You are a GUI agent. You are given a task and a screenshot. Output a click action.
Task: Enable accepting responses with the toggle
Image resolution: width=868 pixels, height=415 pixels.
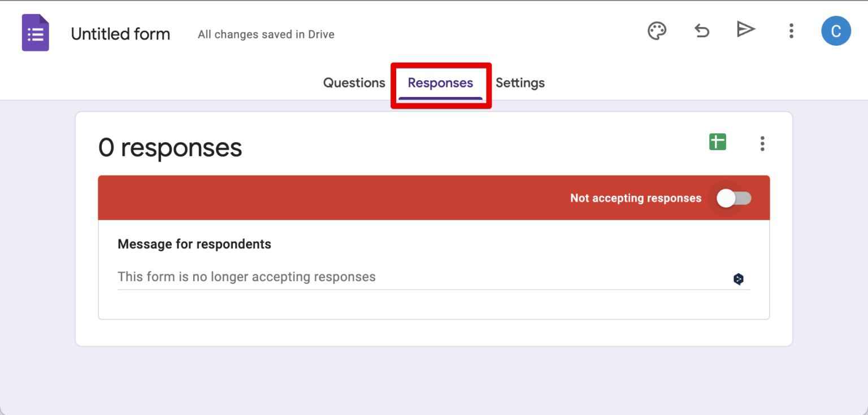pos(731,198)
